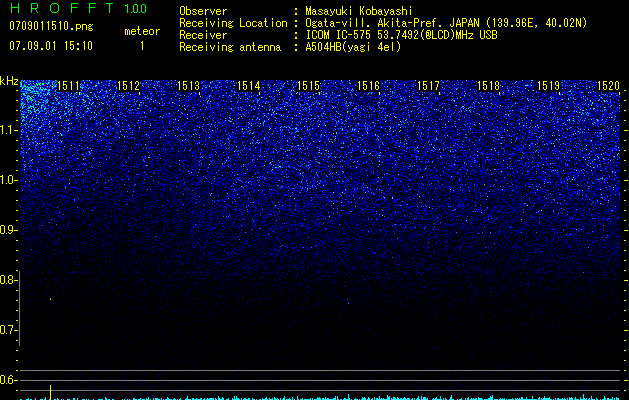This screenshot has width=629, height=400.
Task: Click the 0.6 frequency axis label
Action: point(8,380)
